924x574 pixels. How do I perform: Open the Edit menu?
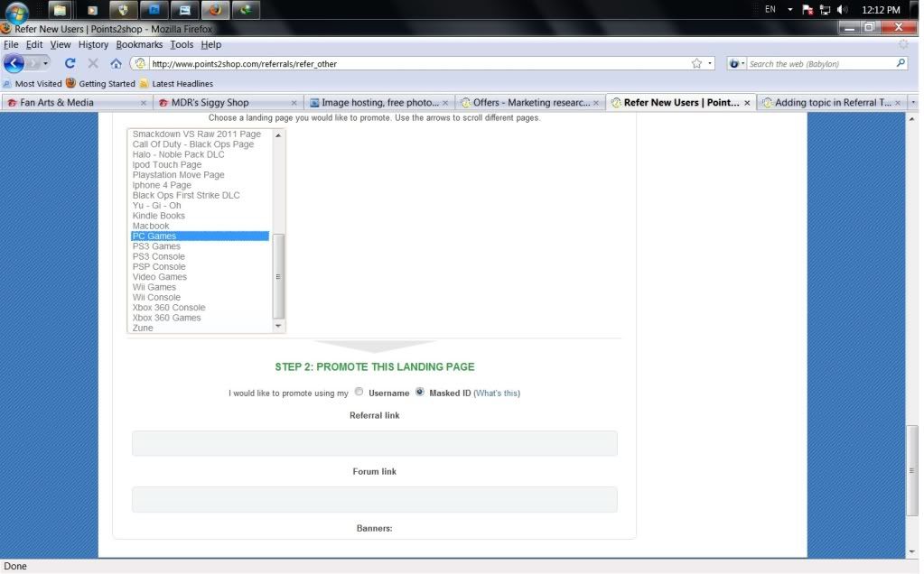34,45
